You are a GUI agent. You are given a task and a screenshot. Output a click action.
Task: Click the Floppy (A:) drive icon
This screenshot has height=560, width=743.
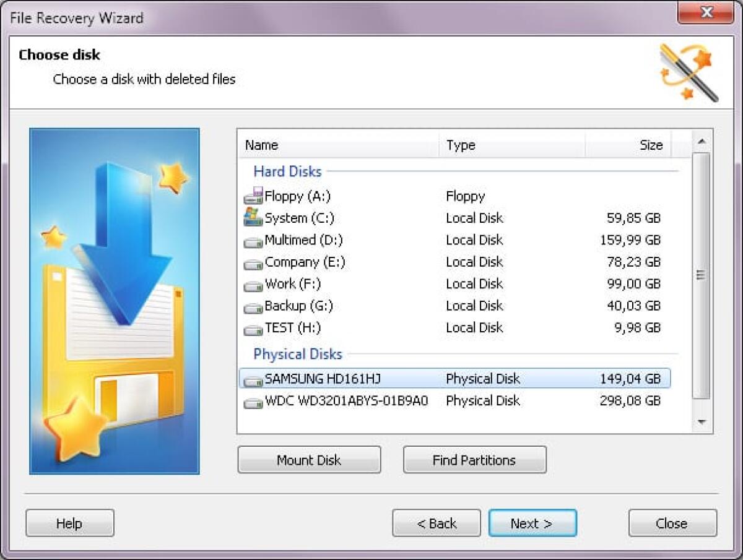pos(253,196)
